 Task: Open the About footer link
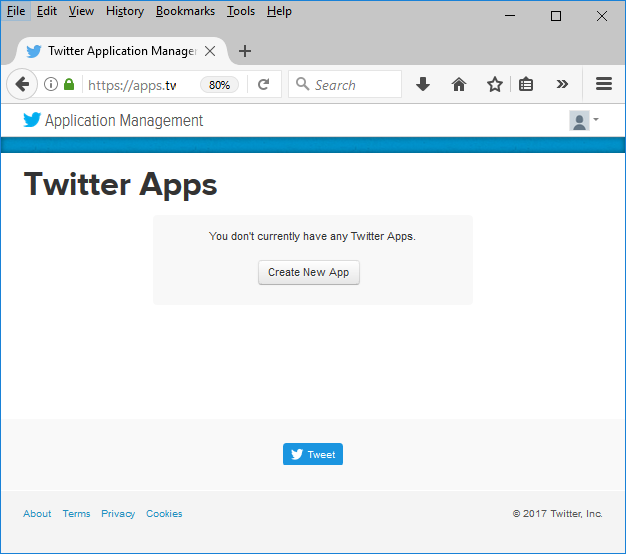coord(37,514)
